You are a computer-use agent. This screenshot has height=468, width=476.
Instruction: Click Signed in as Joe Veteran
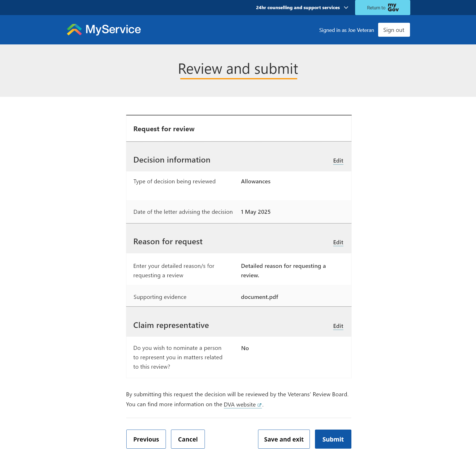pos(347,30)
